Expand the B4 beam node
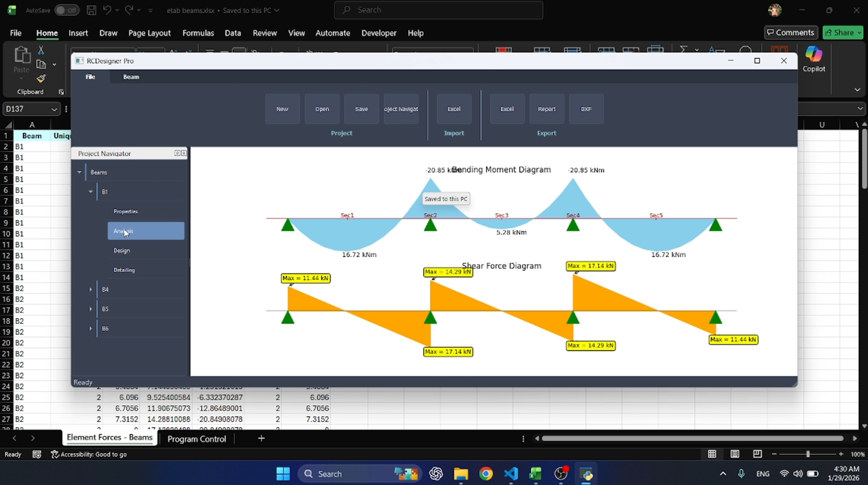Image resolution: width=868 pixels, height=485 pixels. point(91,289)
